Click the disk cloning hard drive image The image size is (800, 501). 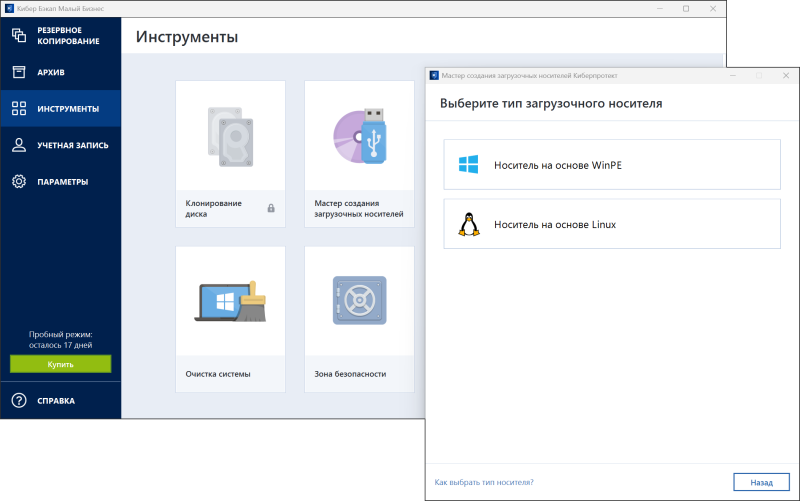(230, 135)
